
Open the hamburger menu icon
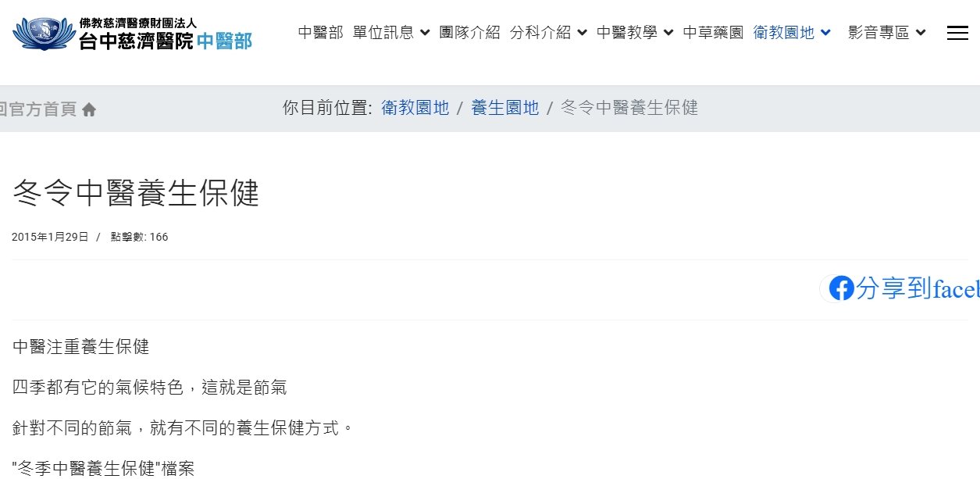tap(957, 33)
